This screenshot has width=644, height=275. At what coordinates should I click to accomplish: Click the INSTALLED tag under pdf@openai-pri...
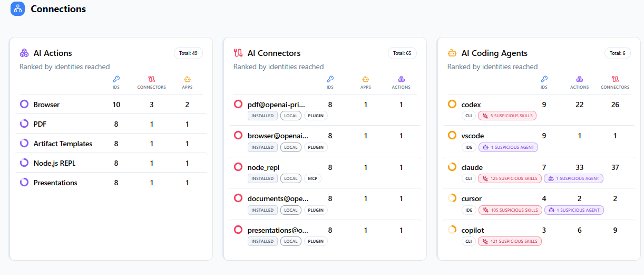[262, 116]
